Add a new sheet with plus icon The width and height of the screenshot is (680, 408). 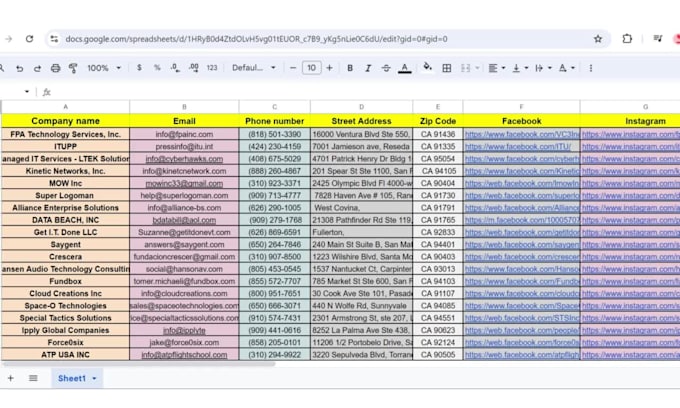tap(11, 378)
